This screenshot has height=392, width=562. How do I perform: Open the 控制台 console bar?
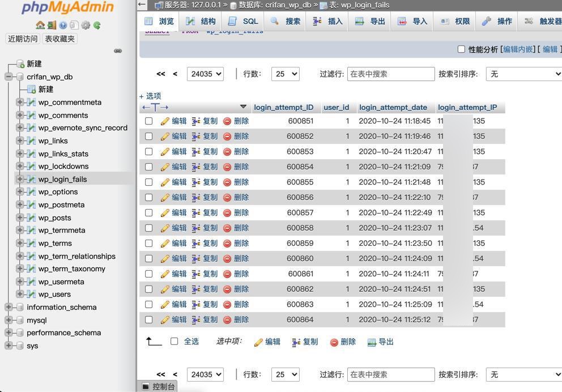157,386
